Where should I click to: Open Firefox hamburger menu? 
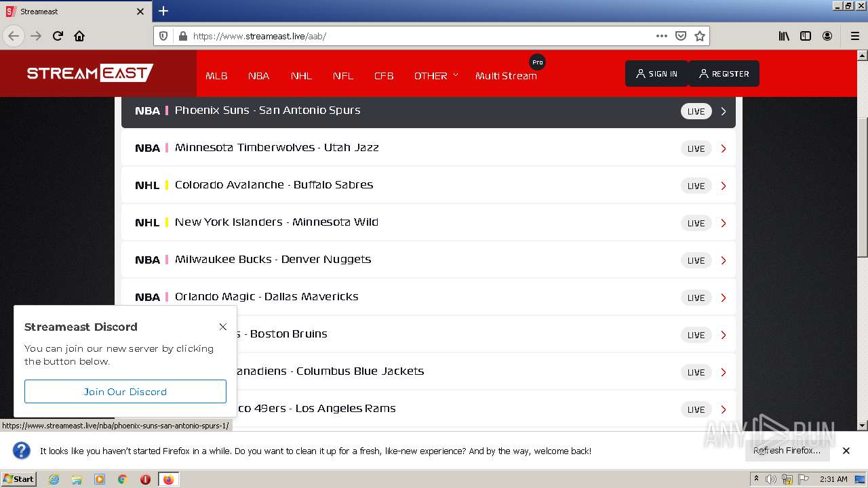(854, 36)
